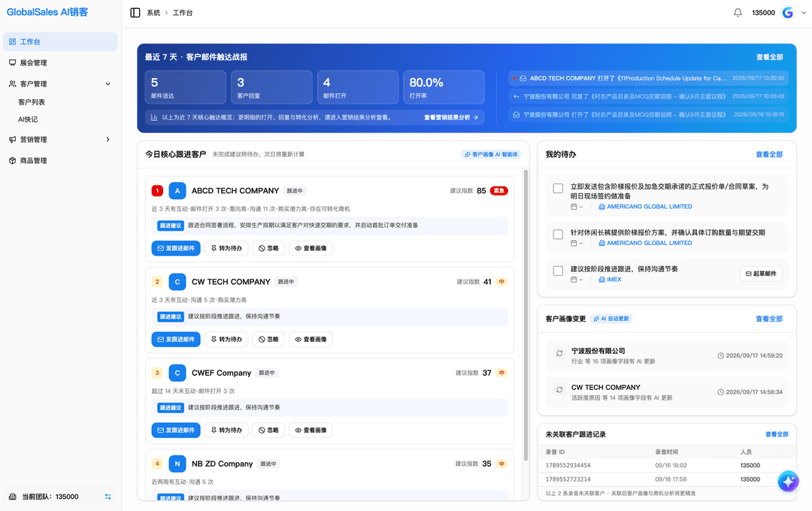Viewport: 812px width, 511px height.
Task: Click AI 自动更新 badge
Action: tap(611, 319)
